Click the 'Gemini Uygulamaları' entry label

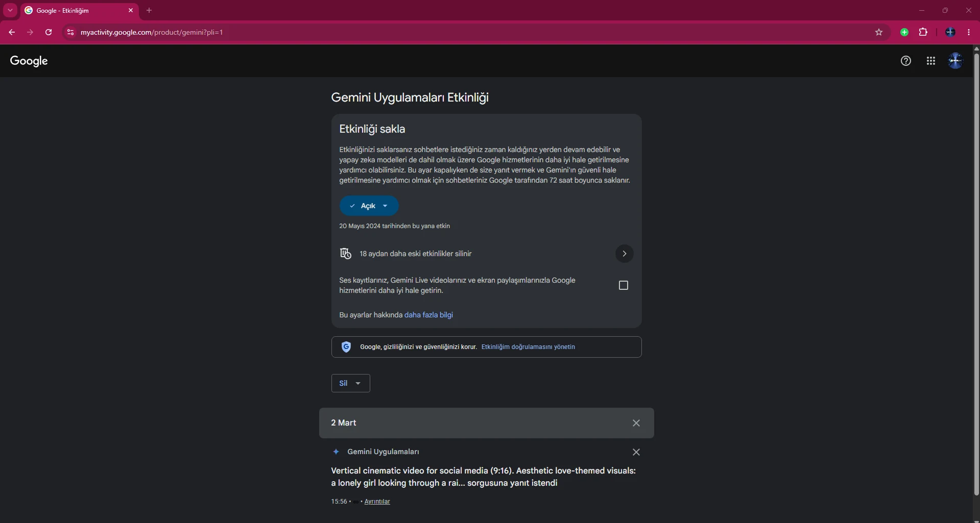click(383, 452)
